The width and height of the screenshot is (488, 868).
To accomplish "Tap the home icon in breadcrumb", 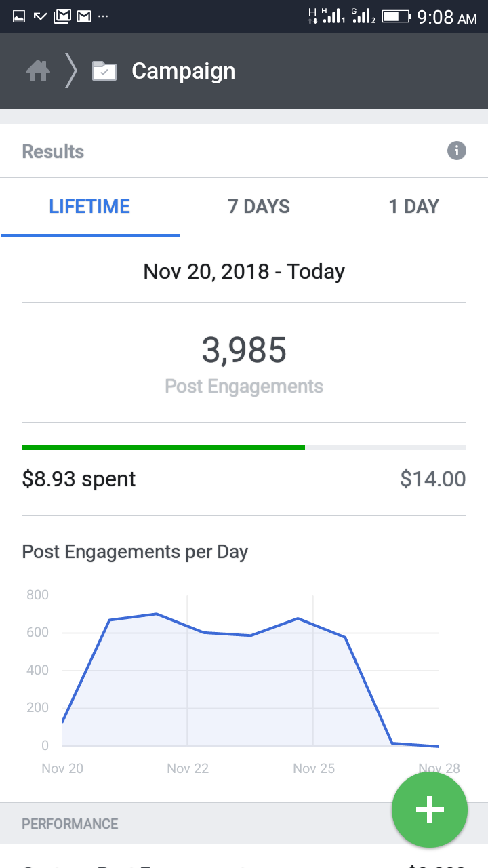I will (38, 71).
